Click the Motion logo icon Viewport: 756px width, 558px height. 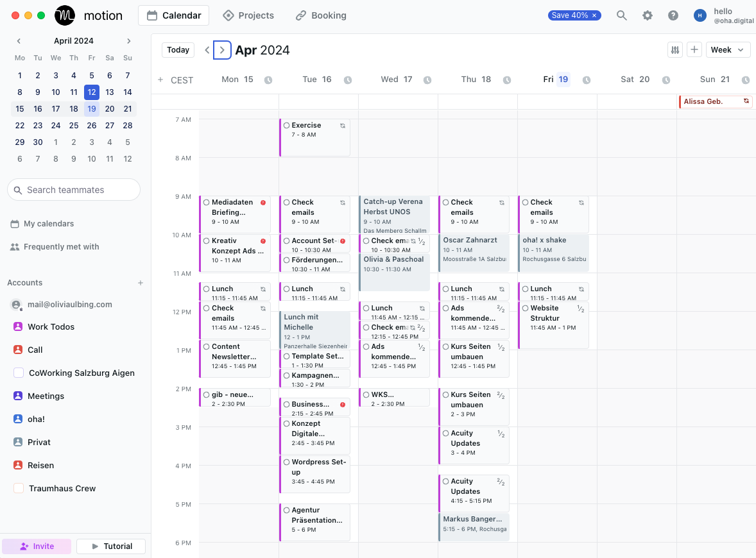[x=65, y=15]
